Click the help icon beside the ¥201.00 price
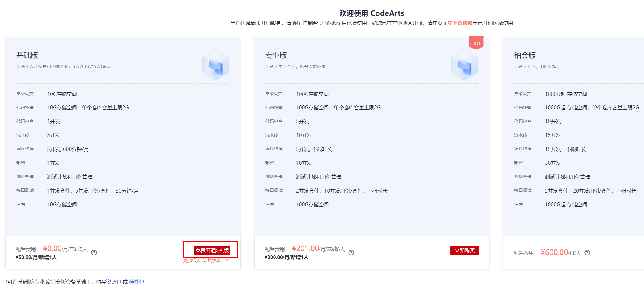Image resolution: width=644 pixels, height=289 pixels. click(351, 252)
